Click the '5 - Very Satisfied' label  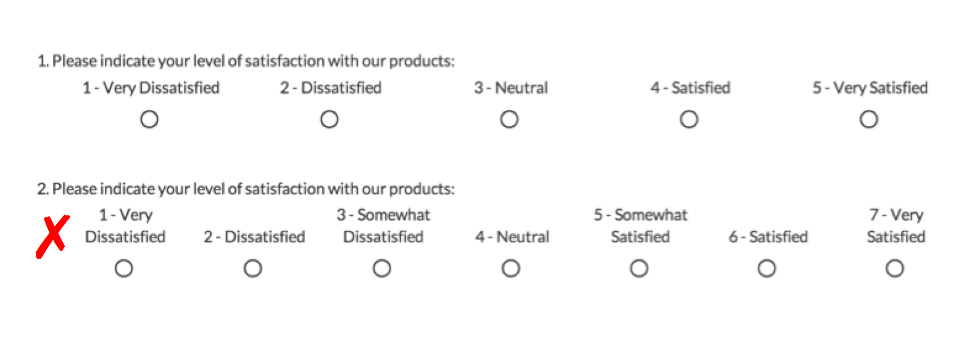(870, 88)
